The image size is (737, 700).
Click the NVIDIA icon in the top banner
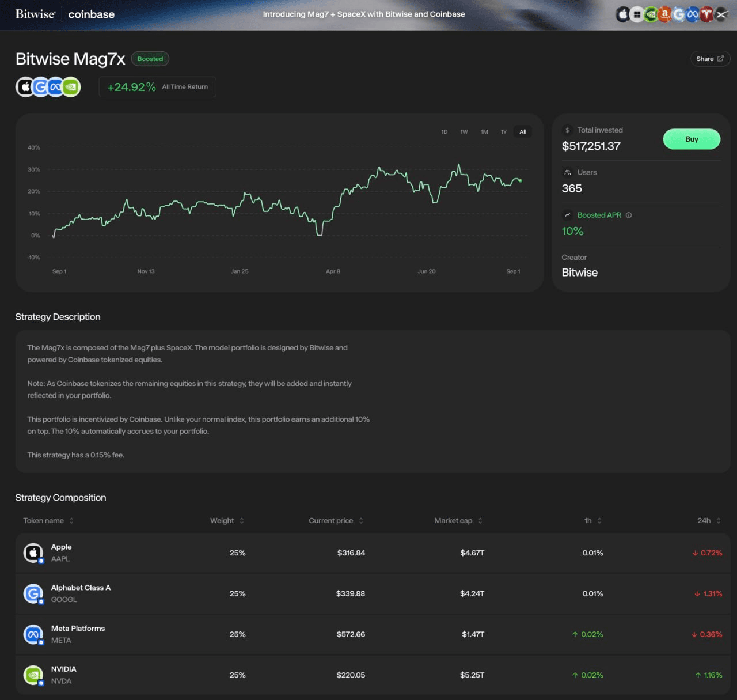coord(651,14)
